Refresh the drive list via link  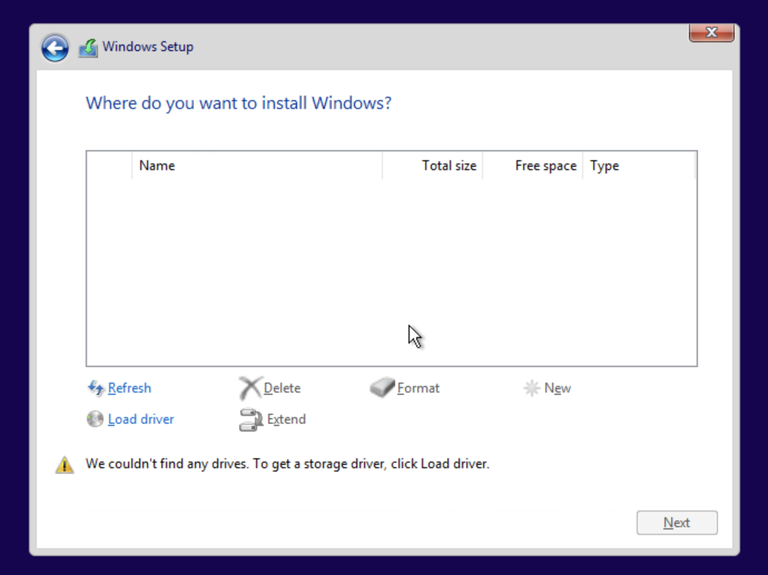click(130, 388)
